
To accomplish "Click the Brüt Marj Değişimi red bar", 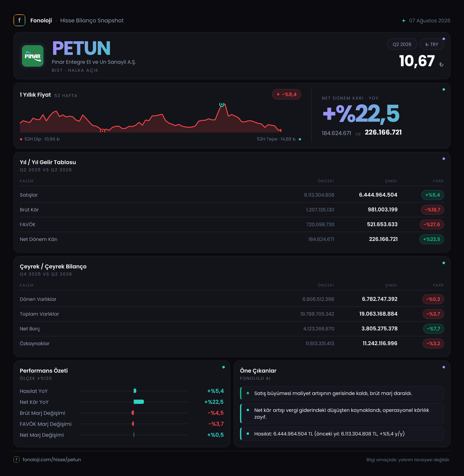I will click(x=133, y=413).
